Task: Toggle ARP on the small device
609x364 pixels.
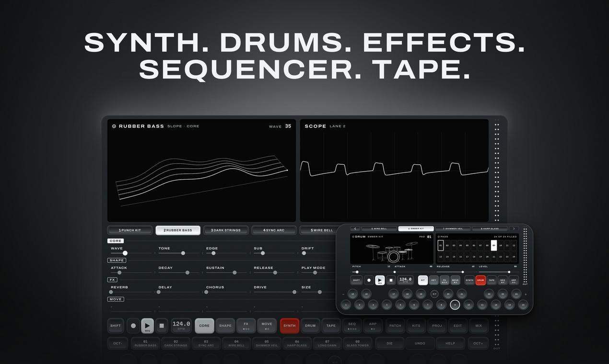Action: 514,280
